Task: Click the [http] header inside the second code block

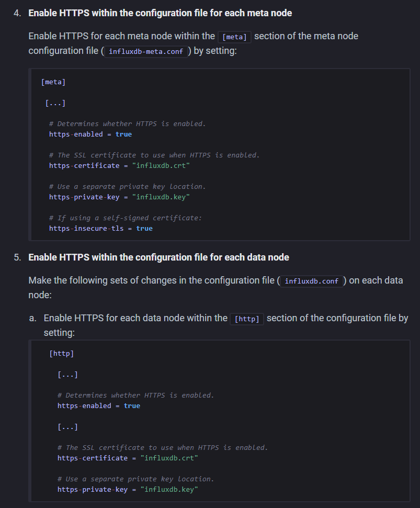Action: tap(61, 353)
